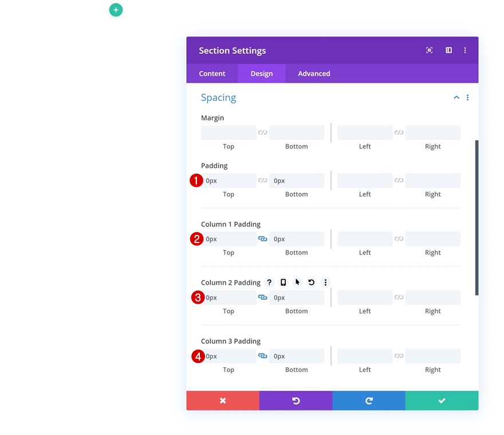
Task: Switch to the Content tab
Action: pos(212,74)
